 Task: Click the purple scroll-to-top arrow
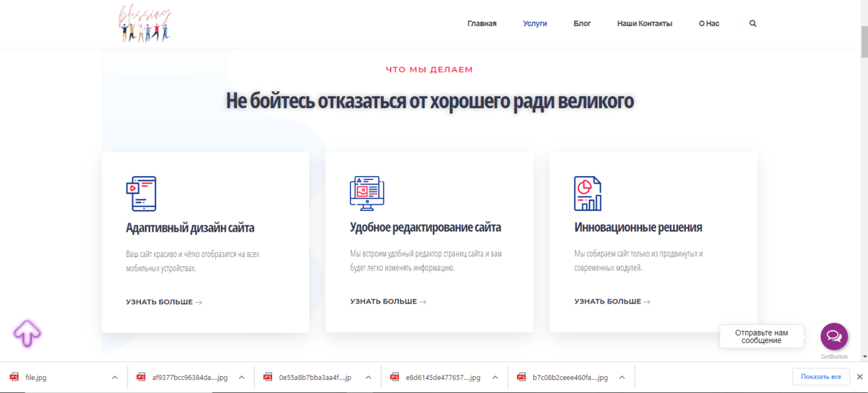27,333
